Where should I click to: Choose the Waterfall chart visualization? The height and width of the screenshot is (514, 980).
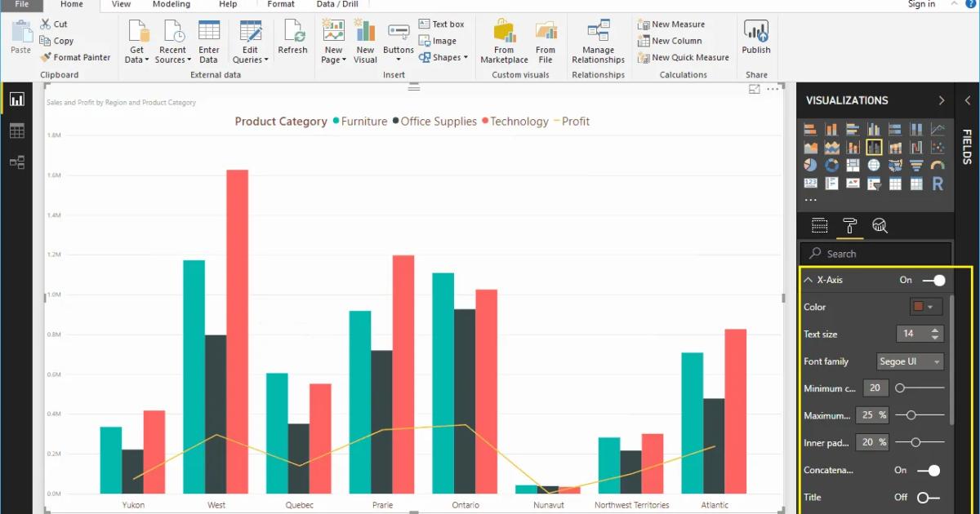[916, 147]
